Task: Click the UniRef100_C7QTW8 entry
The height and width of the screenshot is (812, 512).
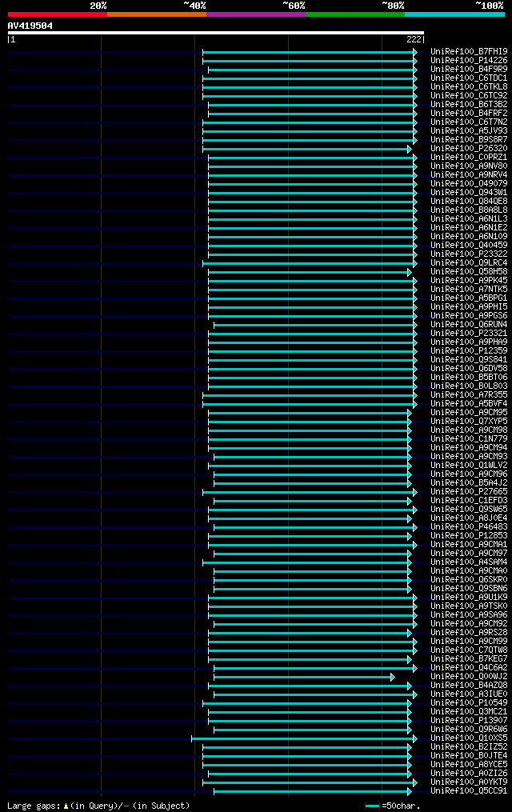Action: click(469, 650)
